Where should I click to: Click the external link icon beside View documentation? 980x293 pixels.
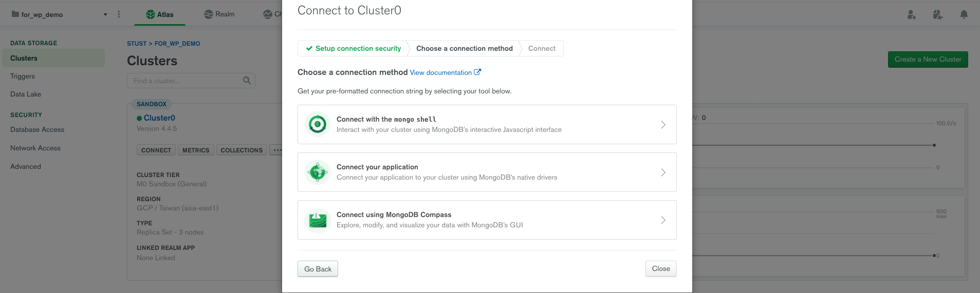click(x=477, y=72)
